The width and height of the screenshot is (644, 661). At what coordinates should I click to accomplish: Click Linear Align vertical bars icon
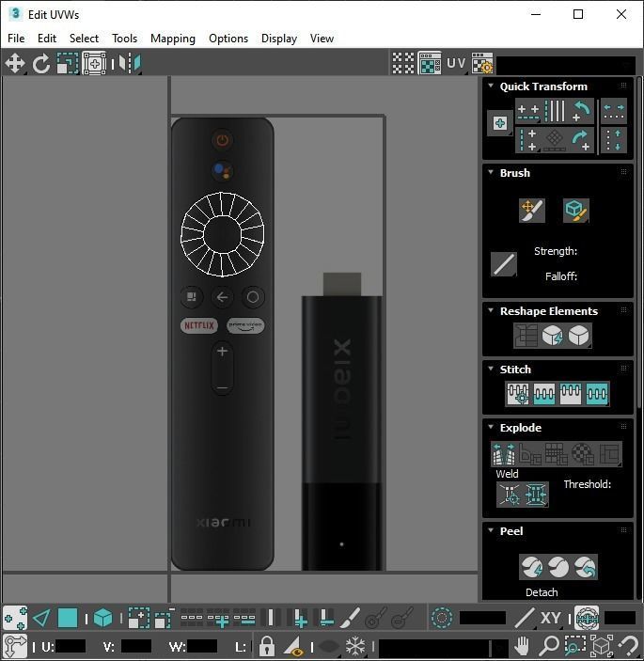[555, 111]
